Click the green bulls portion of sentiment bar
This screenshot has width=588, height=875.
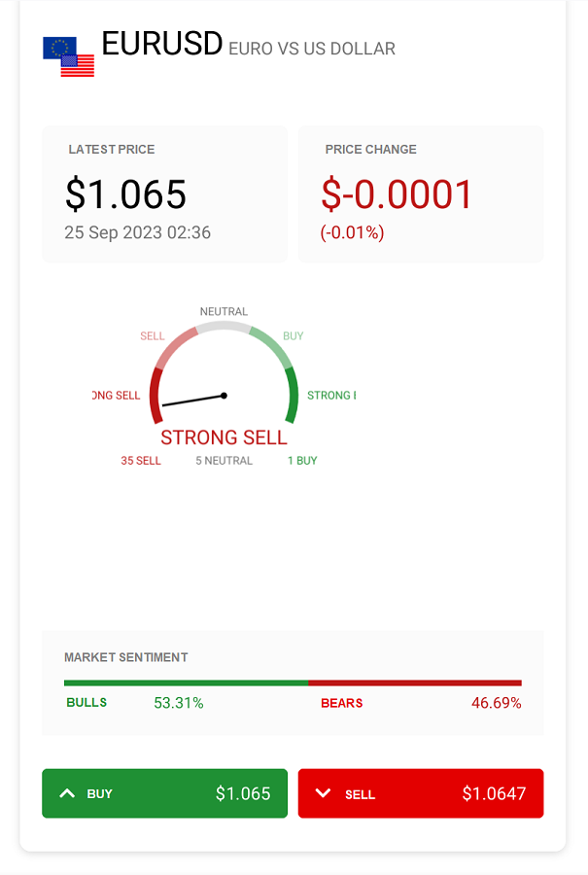[x=187, y=683]
